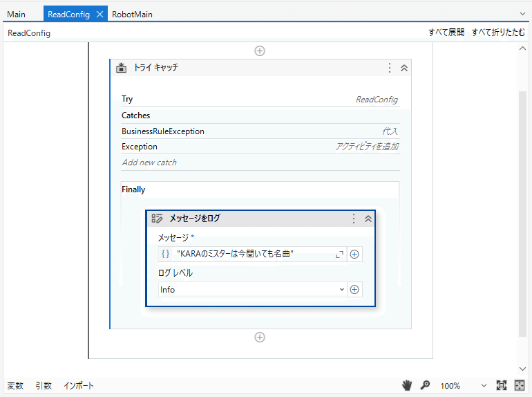
Task: Open the log level Info dropdown
Action: point(252,290)
